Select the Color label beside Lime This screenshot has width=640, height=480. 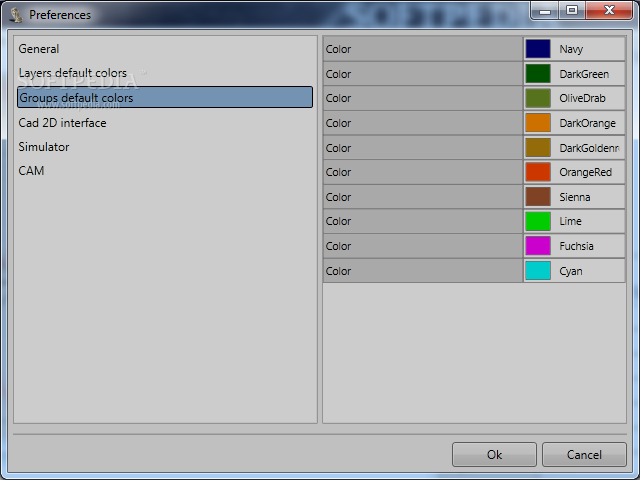click(x=338, y=221)
